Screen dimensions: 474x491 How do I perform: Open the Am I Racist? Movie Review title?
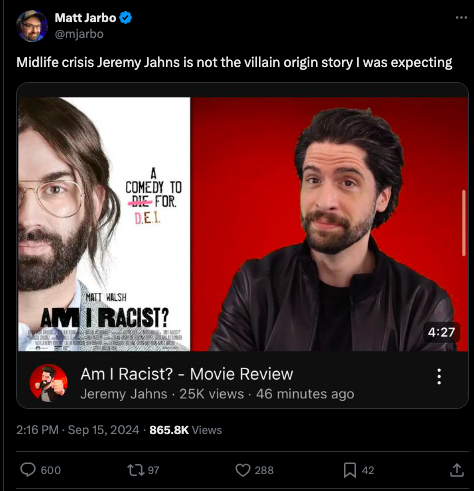coord(187,374)
